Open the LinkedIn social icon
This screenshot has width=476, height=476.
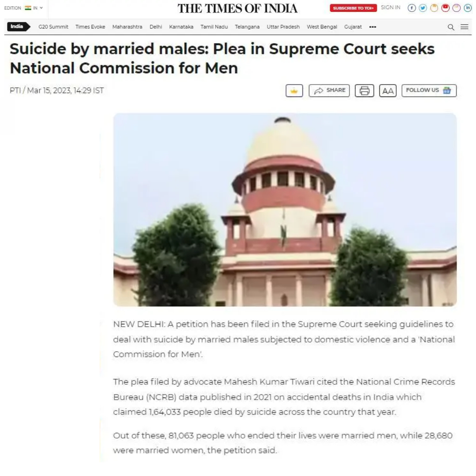click(468, 8)
